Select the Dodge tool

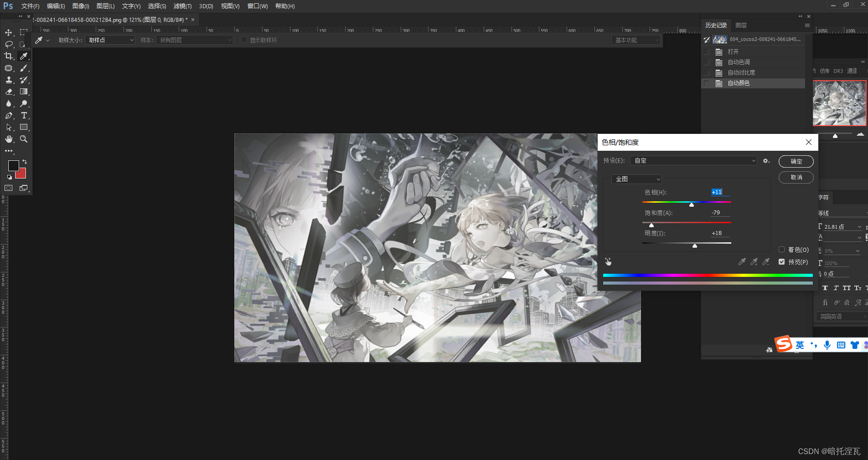[x=24, y=103]
